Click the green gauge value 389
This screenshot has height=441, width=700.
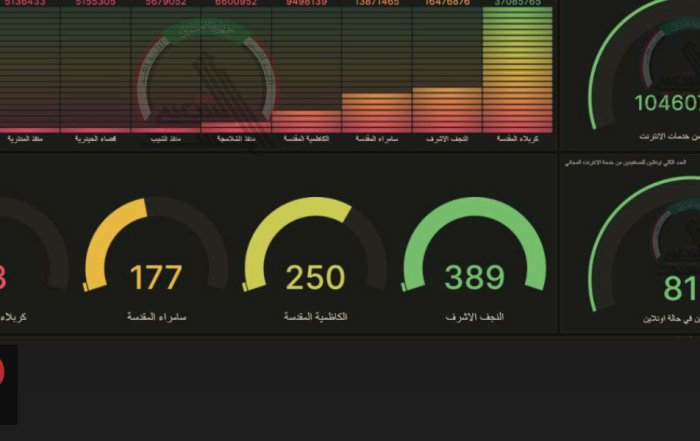click(475, 277)
